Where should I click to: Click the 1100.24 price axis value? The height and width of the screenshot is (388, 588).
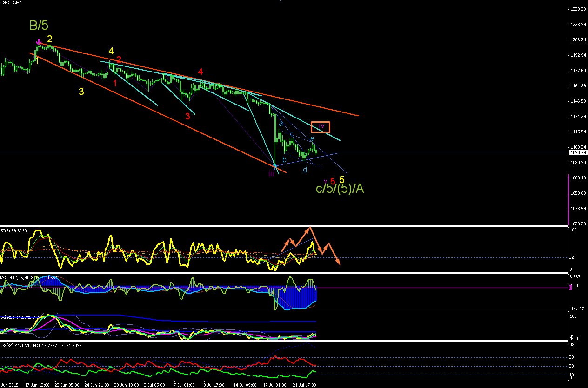coord(579,147)
